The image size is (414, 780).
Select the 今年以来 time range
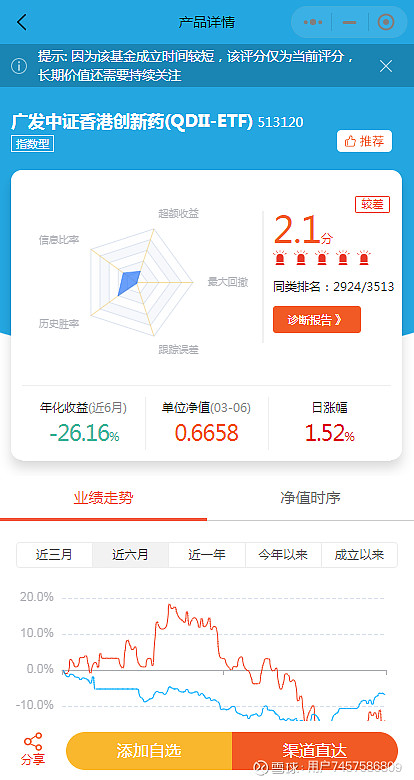click(283, 555)
